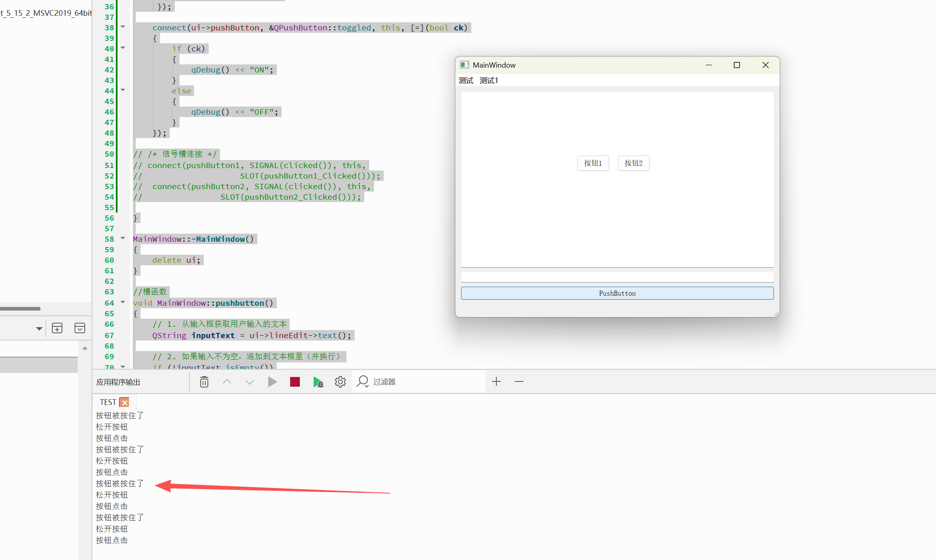Collapse pushbutton function fold at line 64
The width and height of the screenshot is (936, 560).
[123, 302]
